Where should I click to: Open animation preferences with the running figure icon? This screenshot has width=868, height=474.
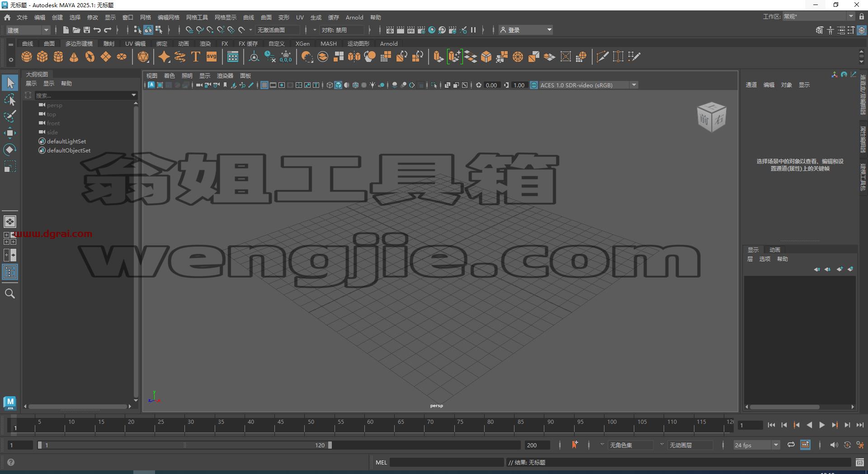pyautogui.click(x=860, y=445)
